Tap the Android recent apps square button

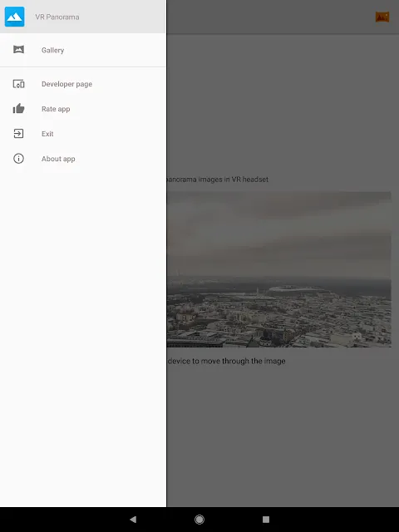tap(266, 519)
